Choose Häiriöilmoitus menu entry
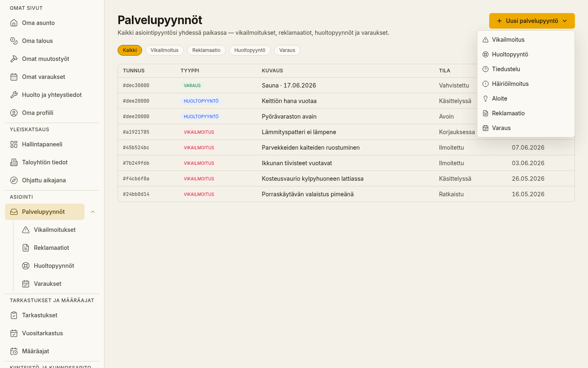The image size is (588, 368). tap(526, 84)
